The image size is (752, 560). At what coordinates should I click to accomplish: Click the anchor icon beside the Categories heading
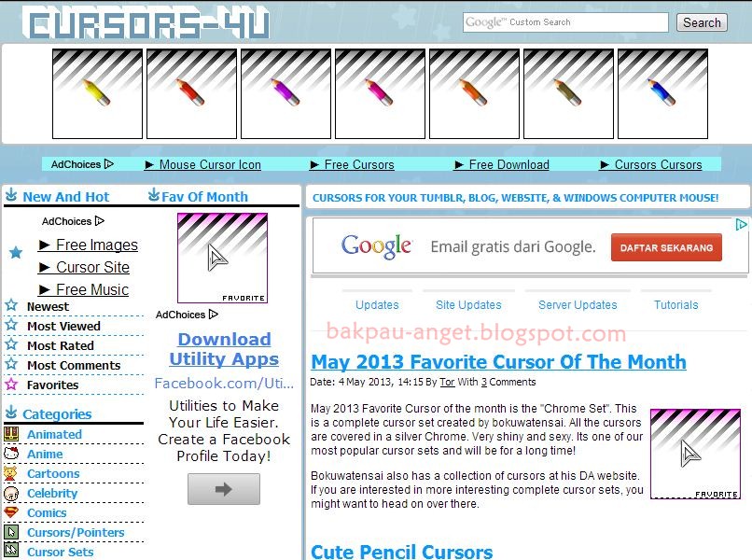tap(11, 413)
